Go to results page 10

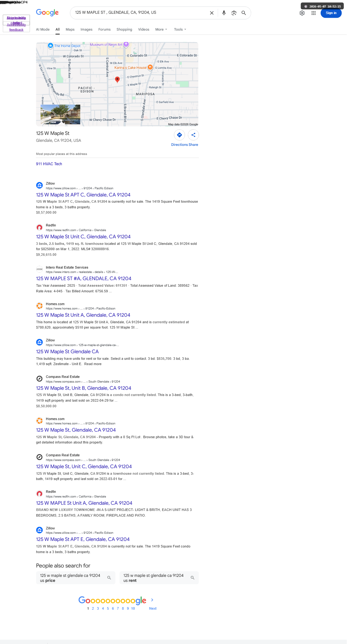pyautogui.click(x=133, y=608)
